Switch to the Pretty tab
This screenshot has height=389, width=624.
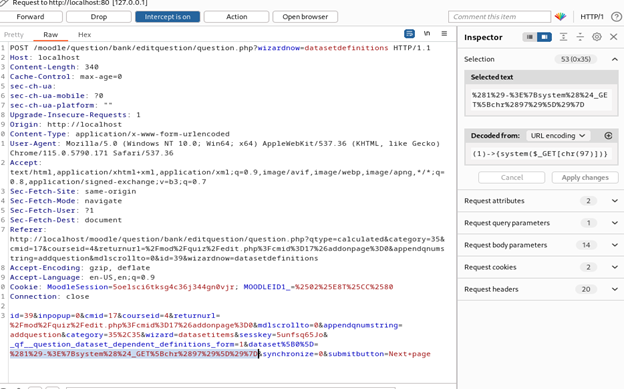coord(14,35)
